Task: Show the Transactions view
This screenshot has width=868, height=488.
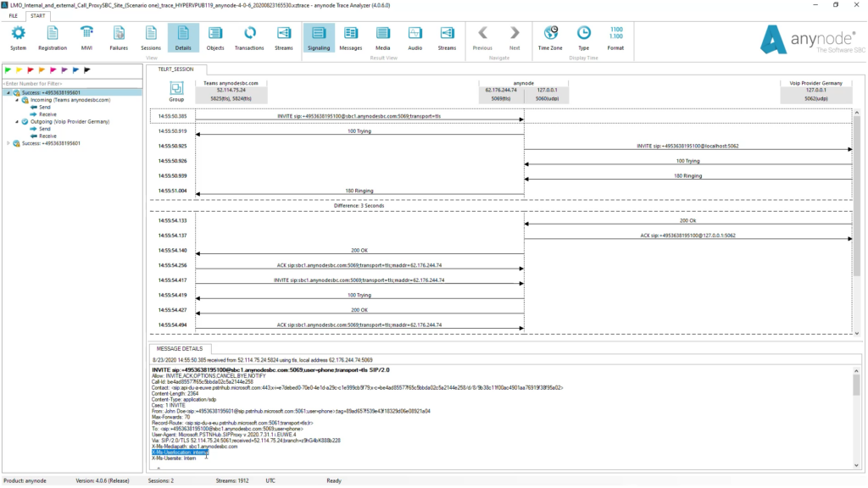Action: tap(249, 37)
